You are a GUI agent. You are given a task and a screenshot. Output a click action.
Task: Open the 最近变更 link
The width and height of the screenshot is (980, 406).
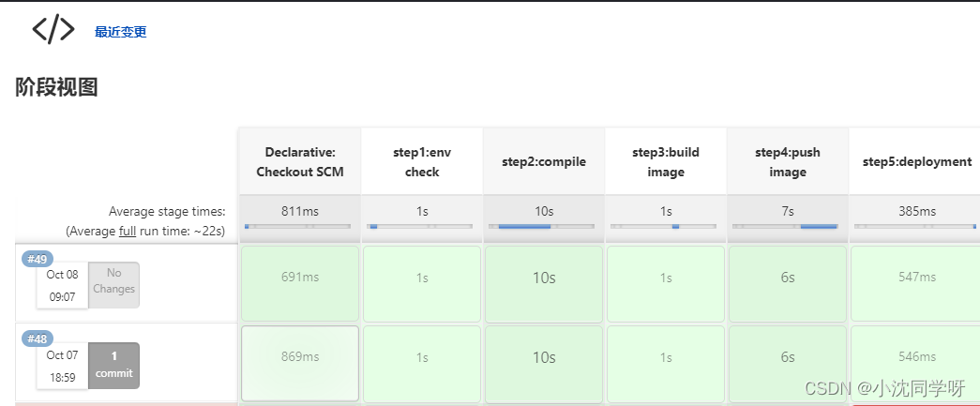coord(121,32)
